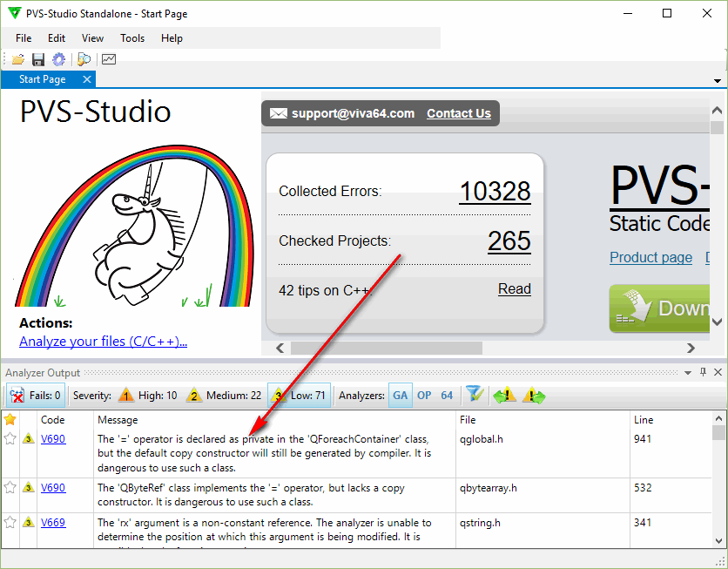The height and width of the screenshot is (569, 728).
Task: Open the Tools menu
Action: tap(132, 38)
